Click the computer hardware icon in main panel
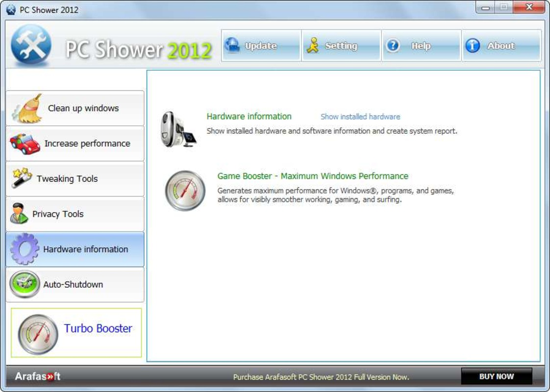The height and width of the screenshot is (392, 550). coord(178,129)
